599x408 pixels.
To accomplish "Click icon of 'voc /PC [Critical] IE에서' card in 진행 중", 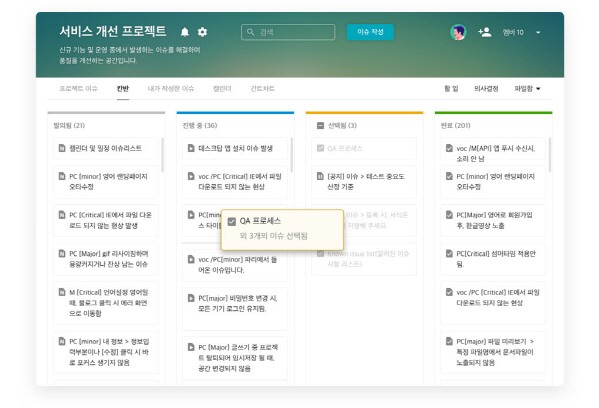I will 191,176.
